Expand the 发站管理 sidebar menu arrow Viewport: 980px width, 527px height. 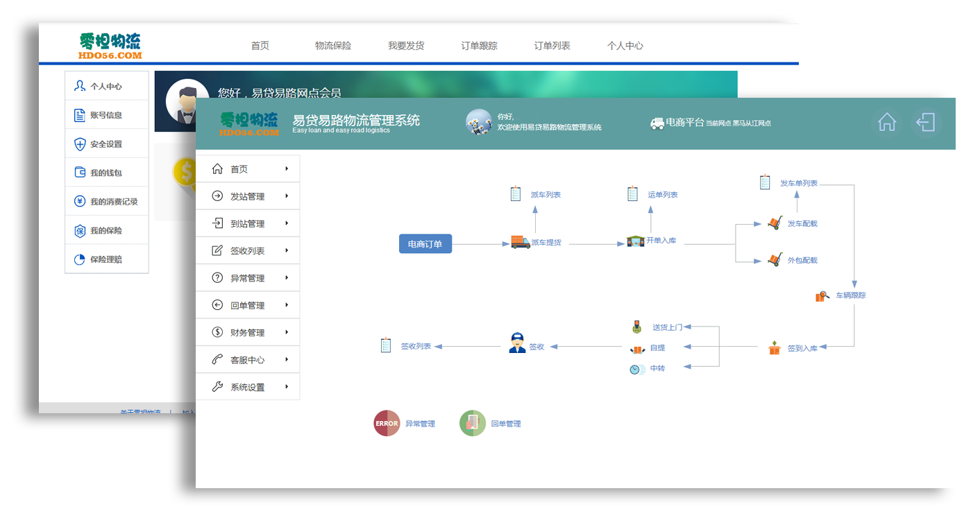click(287, 196)
